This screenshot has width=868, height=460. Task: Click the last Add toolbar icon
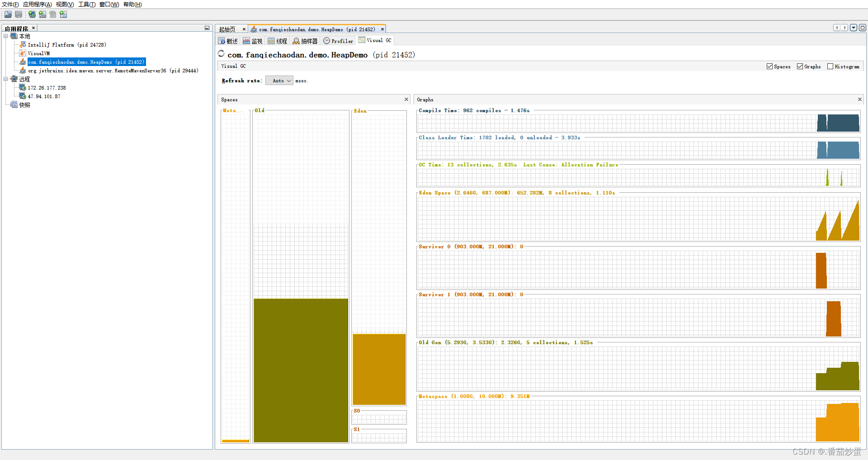pyautogui.click(x=63, y=14)
